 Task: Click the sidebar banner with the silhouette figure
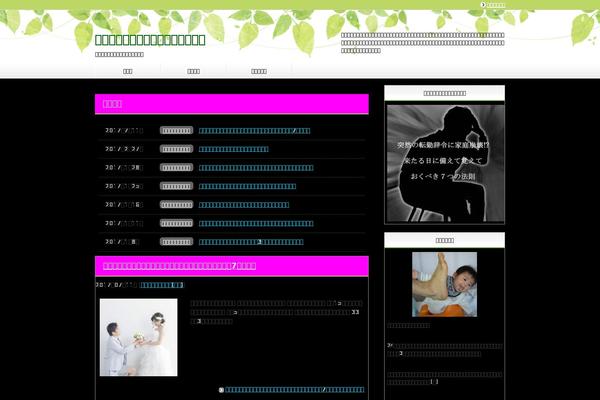[x=445, y=163]
